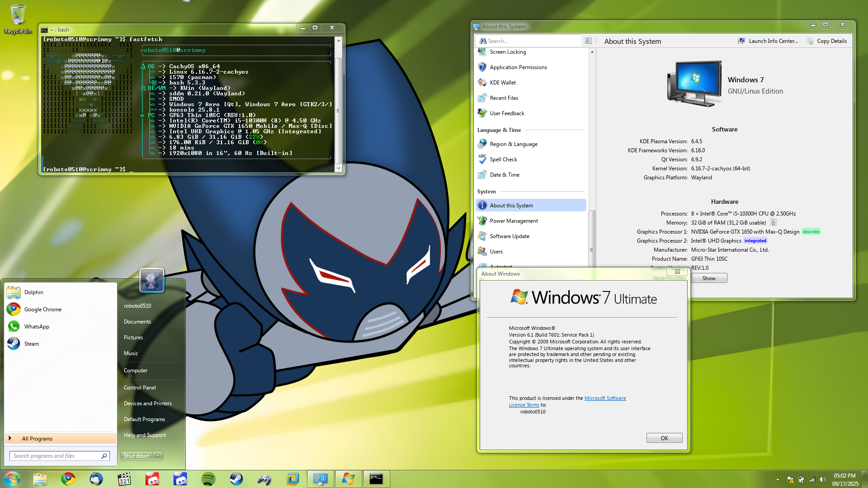Click OK in the About Windows dialog
Image resolution: width=868 pixels, height=488 pixels.
click(x=664, y=438)
